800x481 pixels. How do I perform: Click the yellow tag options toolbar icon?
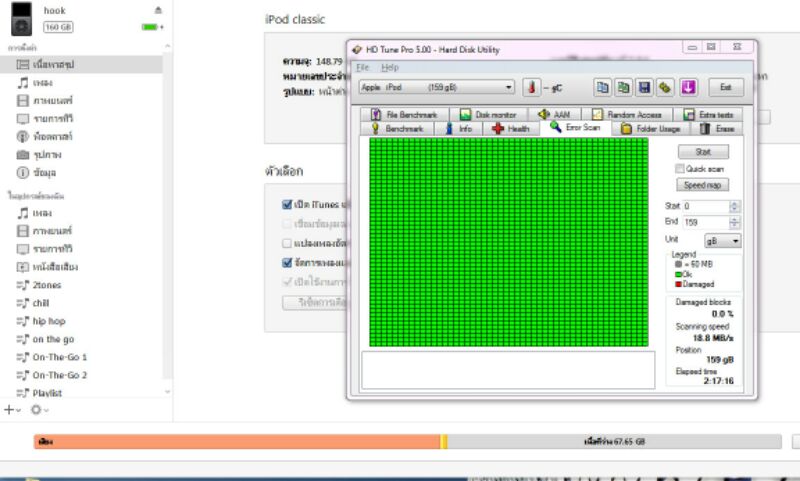tap(665, 87)
